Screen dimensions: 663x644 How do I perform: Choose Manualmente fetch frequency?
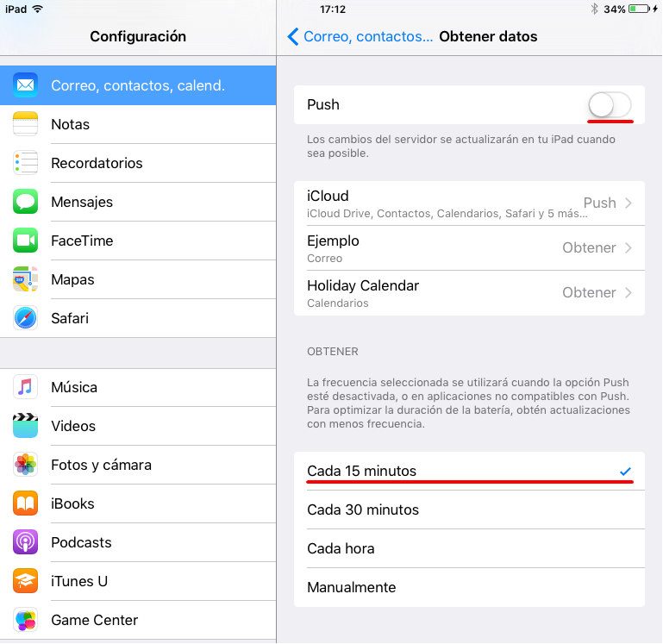[x=469, y=587]
